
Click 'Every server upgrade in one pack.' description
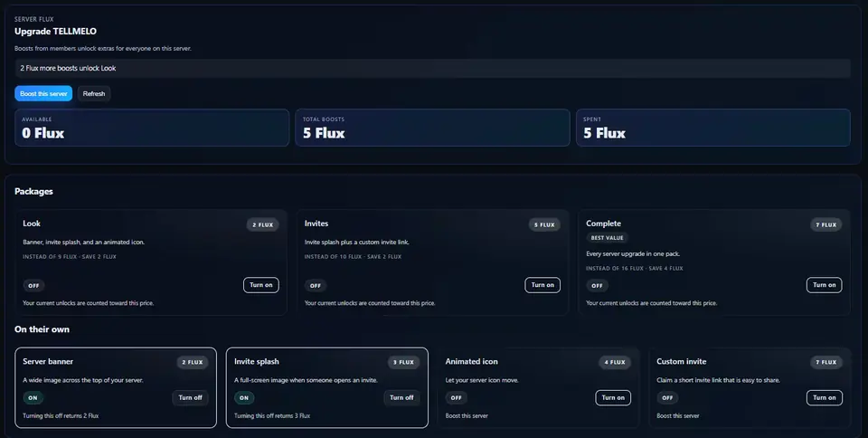coord(633,253)
